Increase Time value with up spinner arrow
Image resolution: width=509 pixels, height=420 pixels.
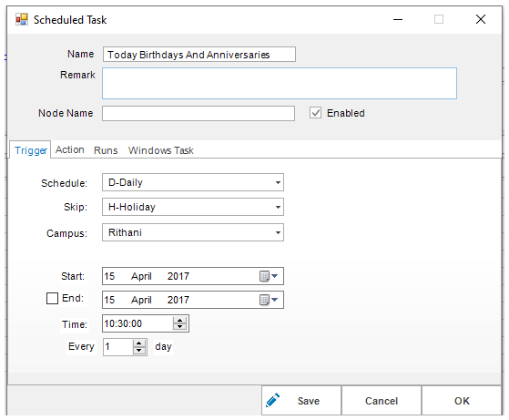(179, 321)
